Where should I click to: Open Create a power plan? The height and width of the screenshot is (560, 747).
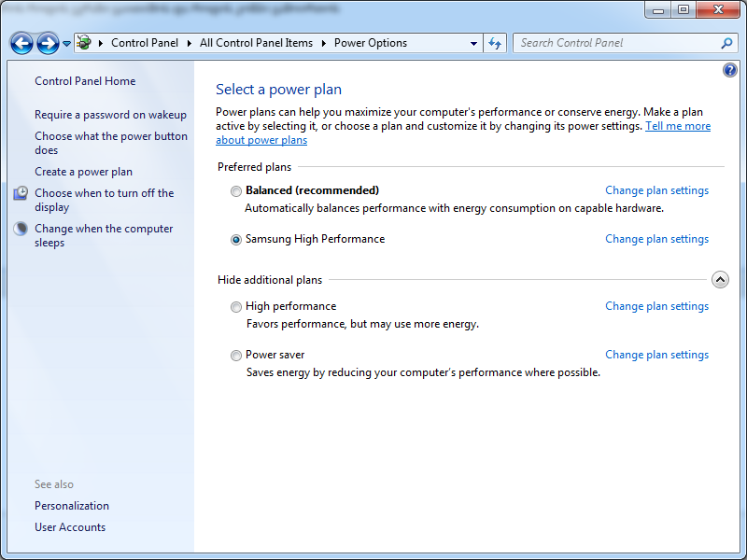[83, 172]
